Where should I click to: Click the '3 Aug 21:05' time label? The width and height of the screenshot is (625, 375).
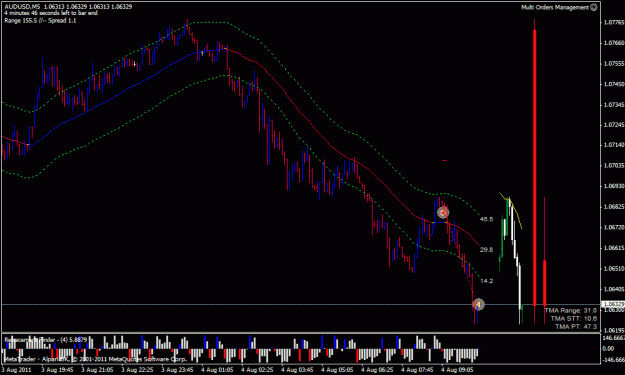(97, 370)
